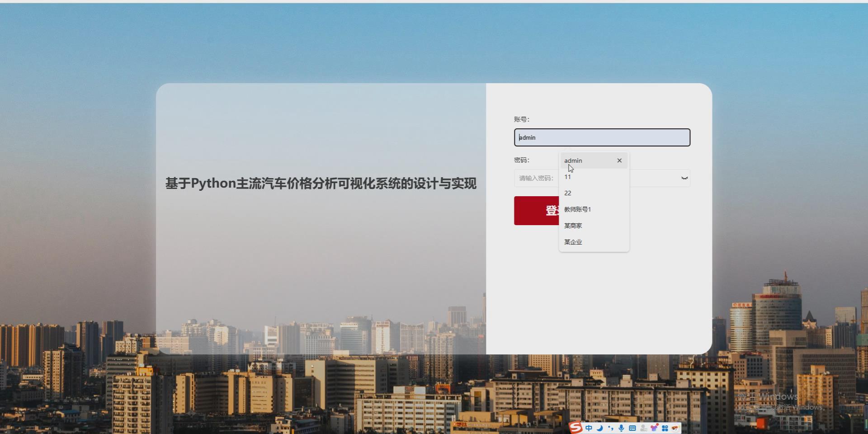Open the Sogou input method toolbox grid
Viewport: 868px width, 434px height.
(665, 428)
